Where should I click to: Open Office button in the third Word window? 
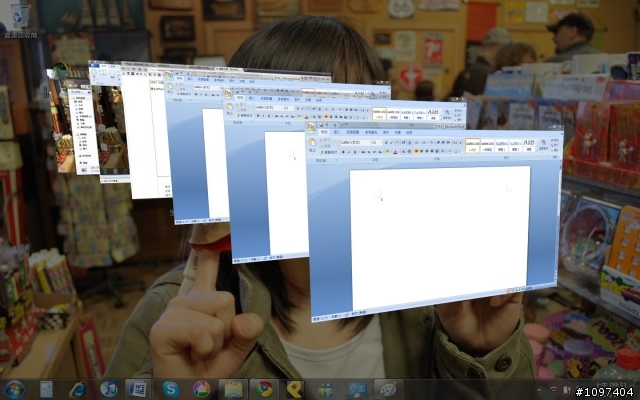(x=168, y=75)
